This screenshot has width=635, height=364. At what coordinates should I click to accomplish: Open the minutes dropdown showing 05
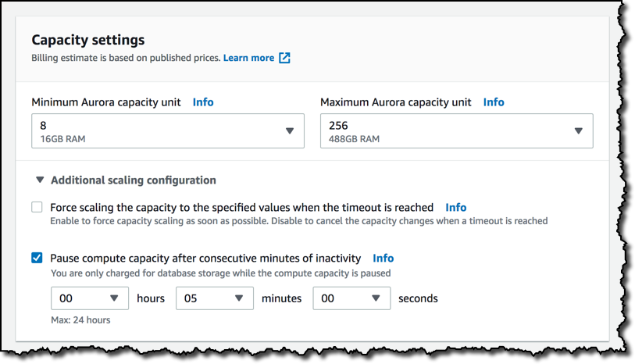[214, 298]
